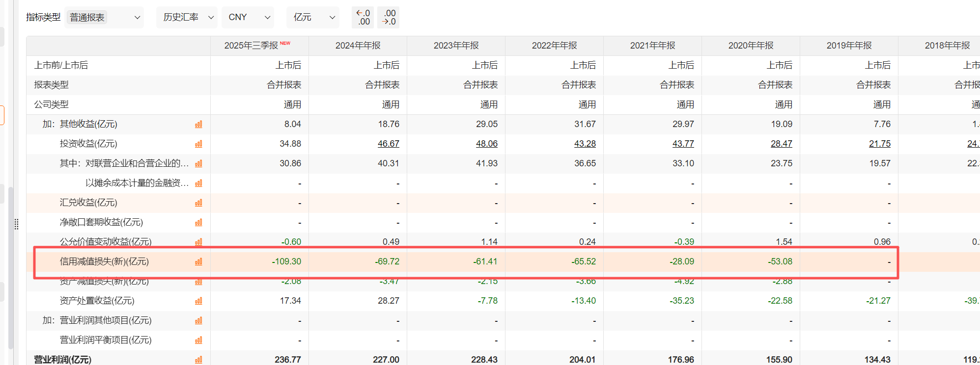Click the 信用减值损失(新) row label
The image size is (980, 365).
(104, 261)
